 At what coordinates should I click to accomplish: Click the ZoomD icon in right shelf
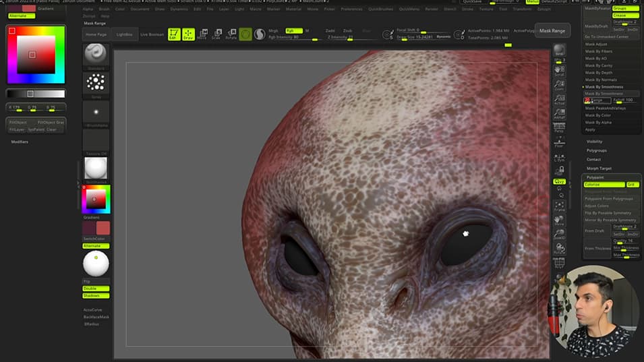click(559, 235)
